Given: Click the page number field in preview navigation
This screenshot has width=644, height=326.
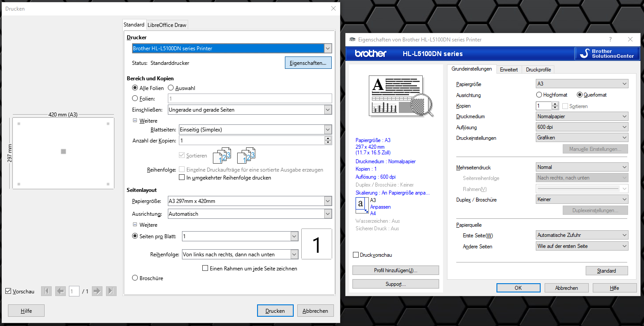Looking at the screenshot, I should pyautogui.click(x=74, y=291).
